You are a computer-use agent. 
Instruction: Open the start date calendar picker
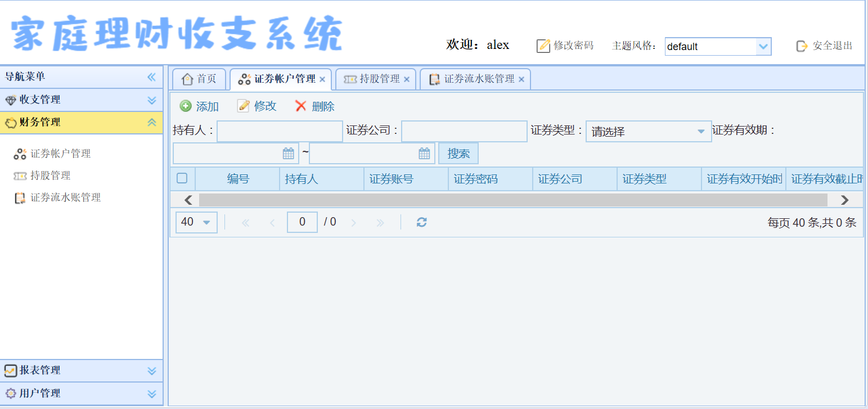(289, 153)
